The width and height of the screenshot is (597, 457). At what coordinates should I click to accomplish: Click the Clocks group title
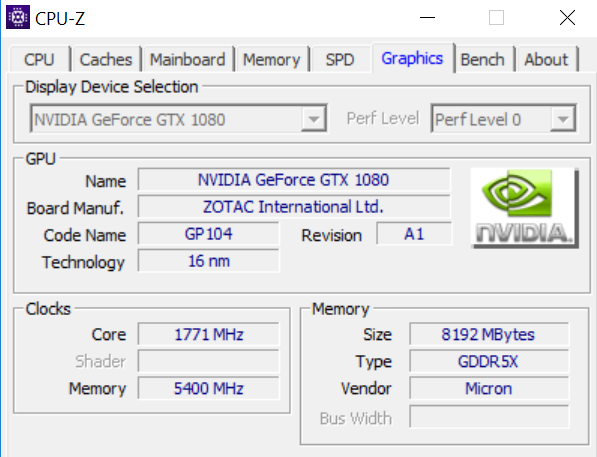(x=48, y=308)
